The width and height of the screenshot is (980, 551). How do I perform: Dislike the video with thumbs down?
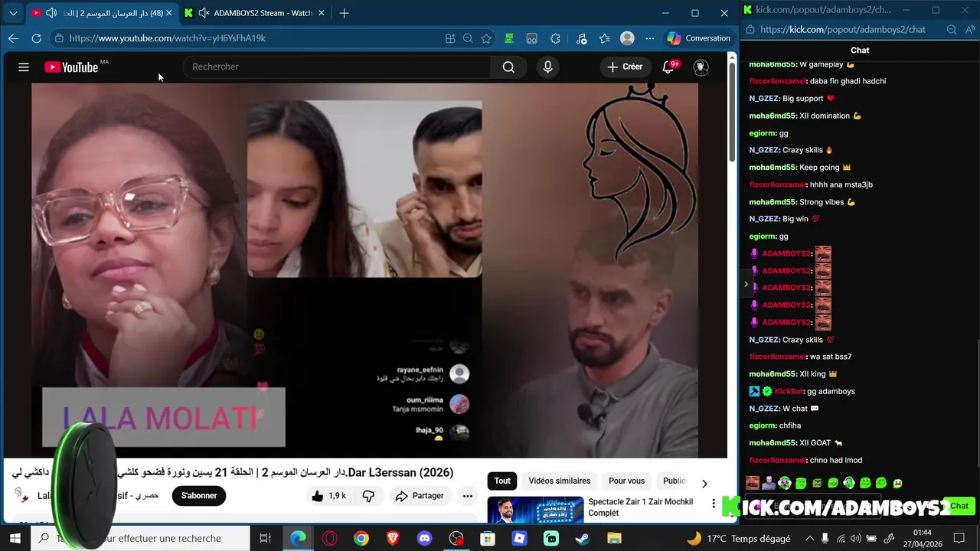[x=368, y=496]
